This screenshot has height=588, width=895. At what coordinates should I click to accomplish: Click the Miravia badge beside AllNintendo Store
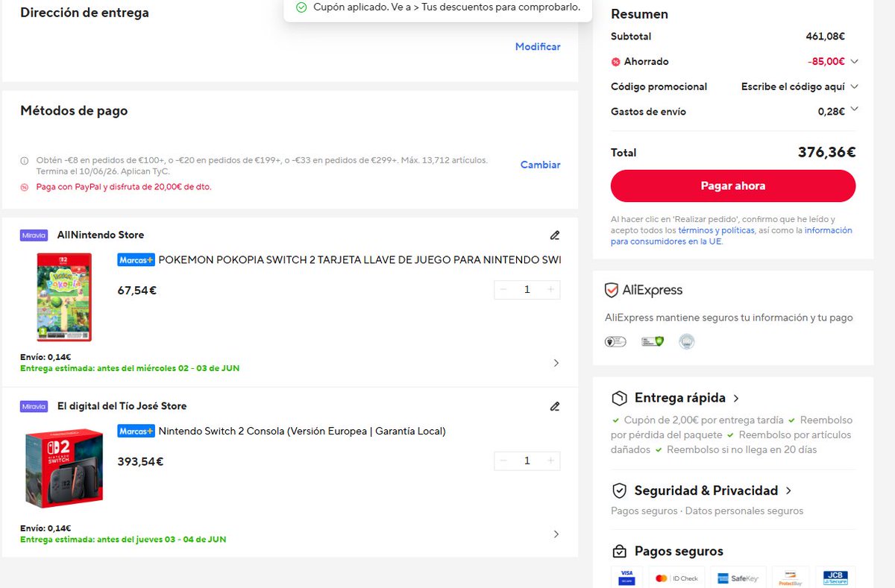point(34,235)
